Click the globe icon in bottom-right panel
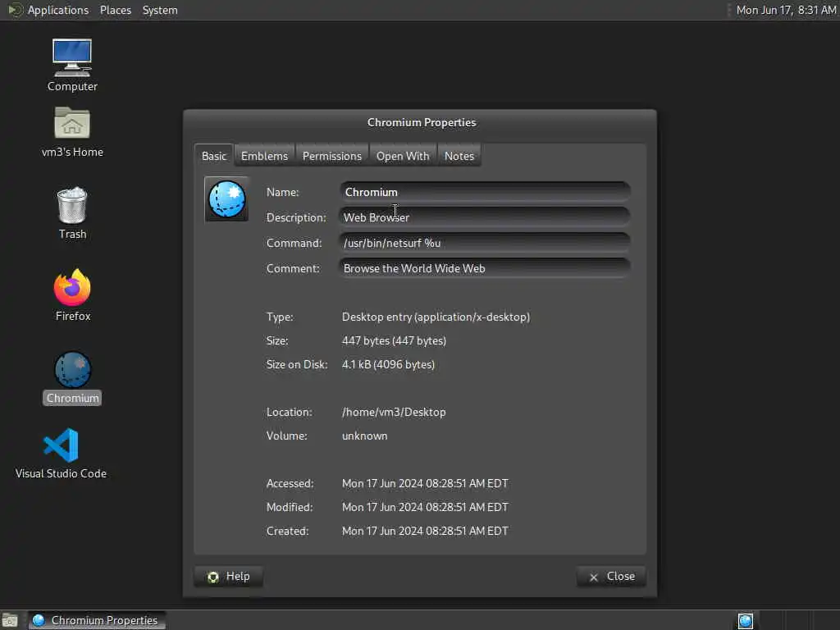Screen dimensions: 840x630 (745, 620)
